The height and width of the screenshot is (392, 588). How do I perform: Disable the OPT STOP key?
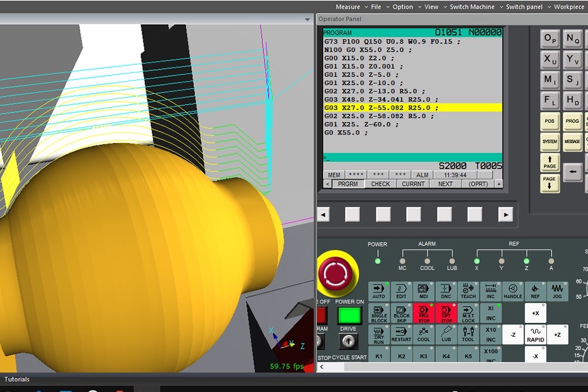click(x=446, y=313)
